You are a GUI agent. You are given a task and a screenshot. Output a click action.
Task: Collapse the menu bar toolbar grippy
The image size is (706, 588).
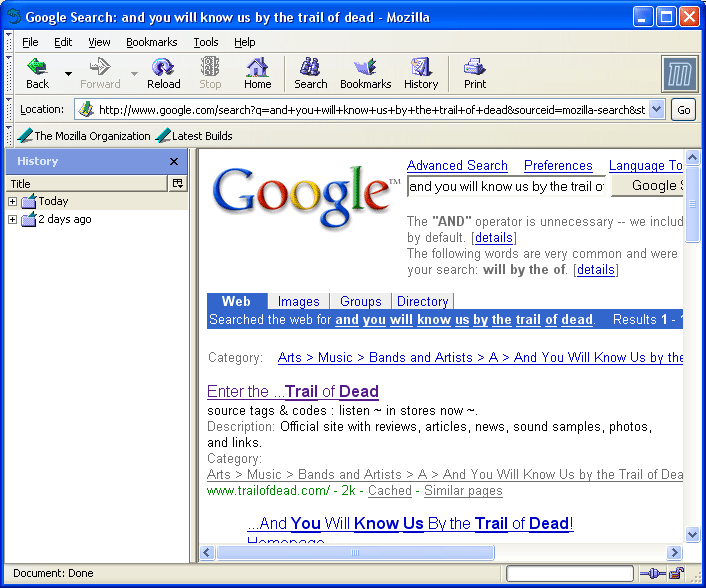click(9, 42)
